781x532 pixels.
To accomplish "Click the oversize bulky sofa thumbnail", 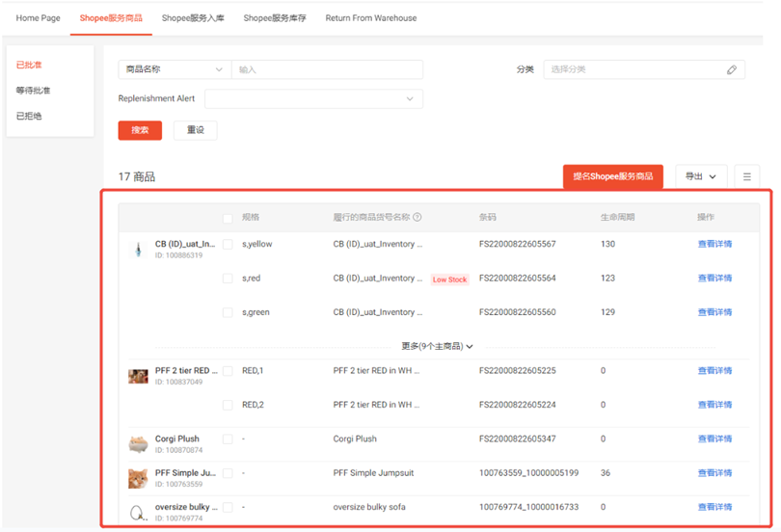I will click(x=138, y=512).
